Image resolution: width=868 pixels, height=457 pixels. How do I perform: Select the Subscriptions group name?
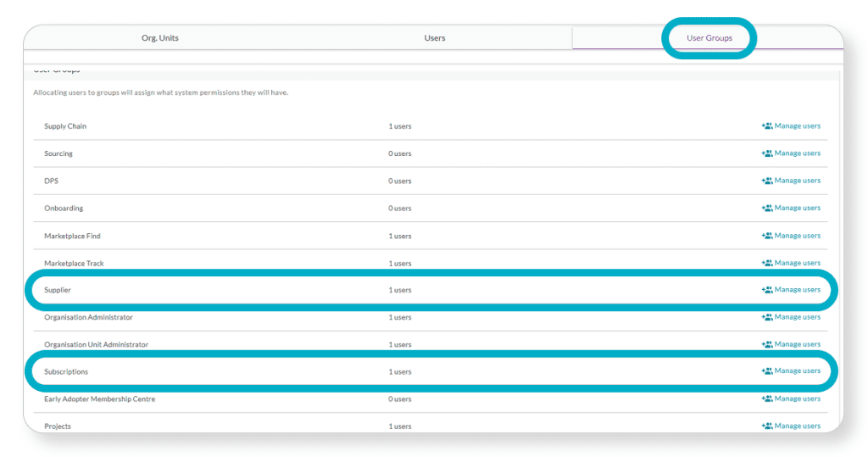66,371
